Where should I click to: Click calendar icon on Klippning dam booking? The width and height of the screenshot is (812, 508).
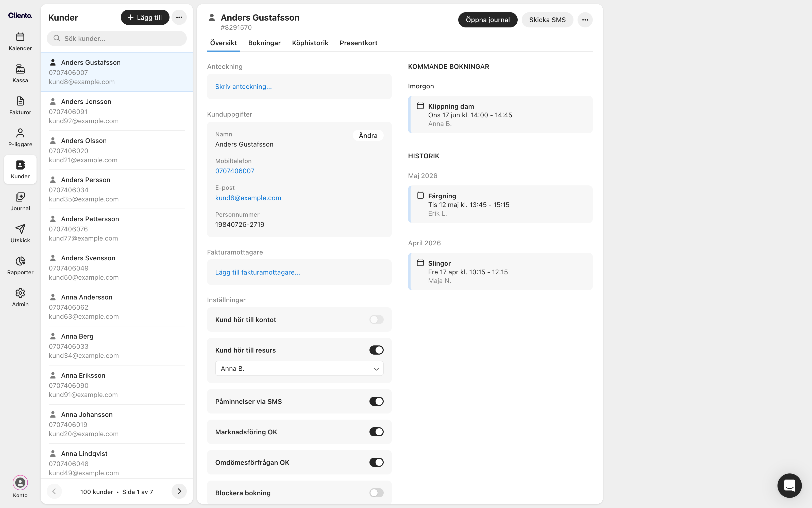[x=420, y=106]
